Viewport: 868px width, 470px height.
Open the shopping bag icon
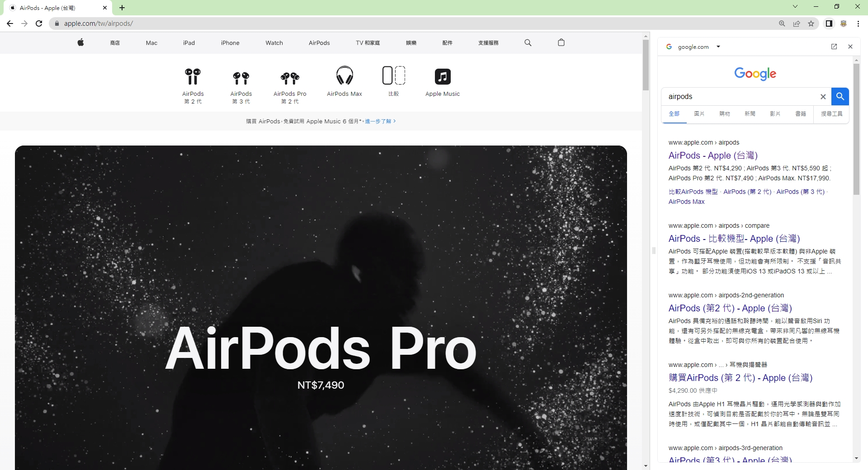[x=561, y=42]
